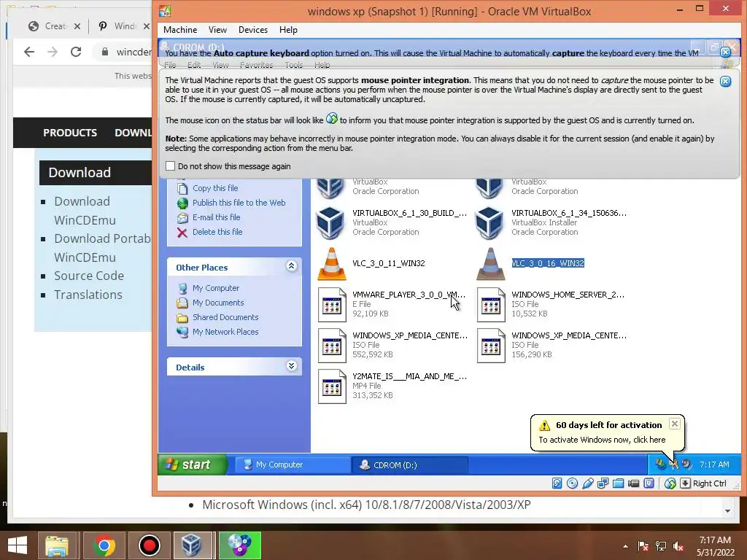Reload the Chrome page
Image resolution: width=747 pixels, height=560 pixels.
tap(76, 52)
